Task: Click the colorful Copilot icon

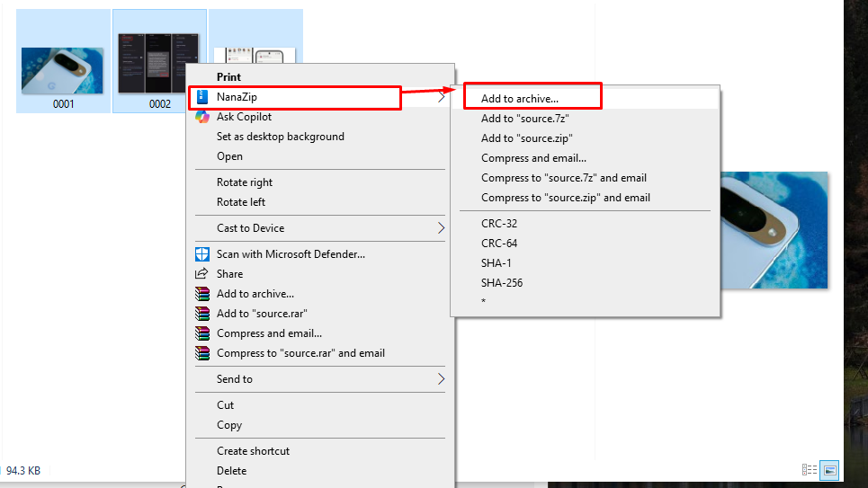Action: click(202, 117)
